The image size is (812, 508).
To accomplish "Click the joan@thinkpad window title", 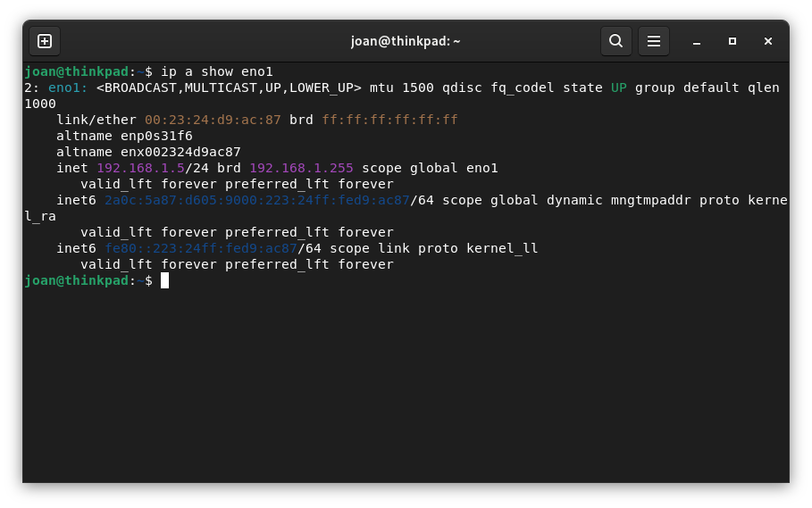I will (x=405, y=41).
